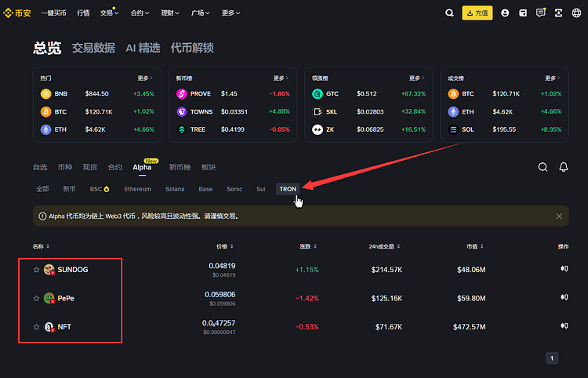
Task: Open trade action icon for PePe row
Action: (x=564, y=297)
